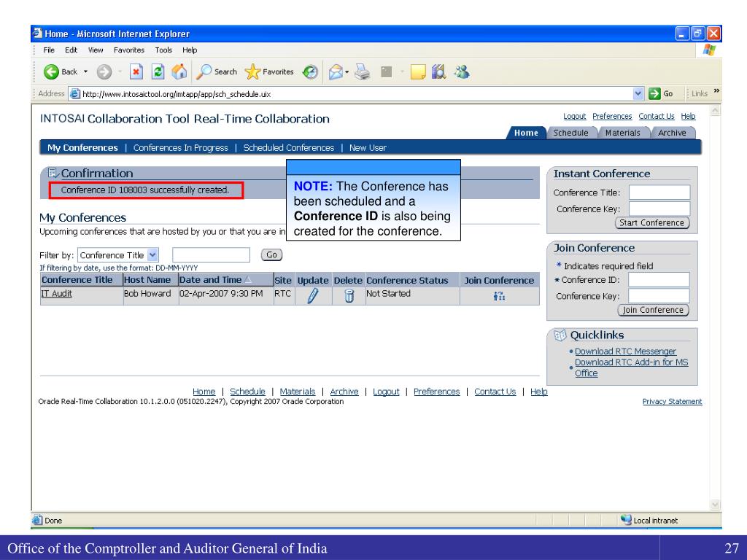
Task: Click the browser Back arrow icon
Action: 51,72
